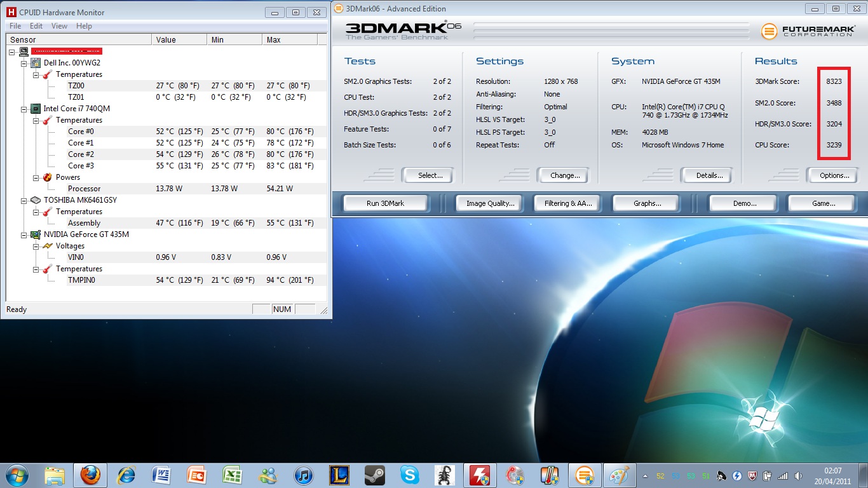Click the Options... button under Results

click(x=834, y=175)
